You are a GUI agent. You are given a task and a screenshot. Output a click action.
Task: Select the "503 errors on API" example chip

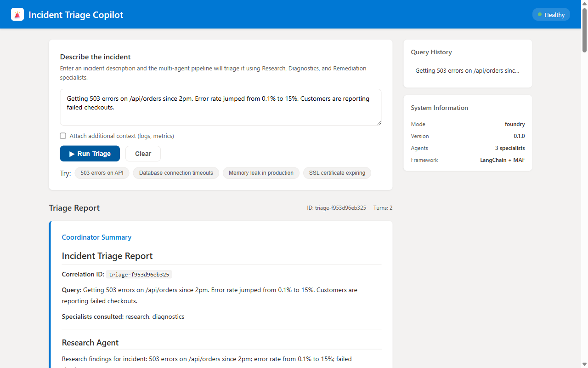102,173
